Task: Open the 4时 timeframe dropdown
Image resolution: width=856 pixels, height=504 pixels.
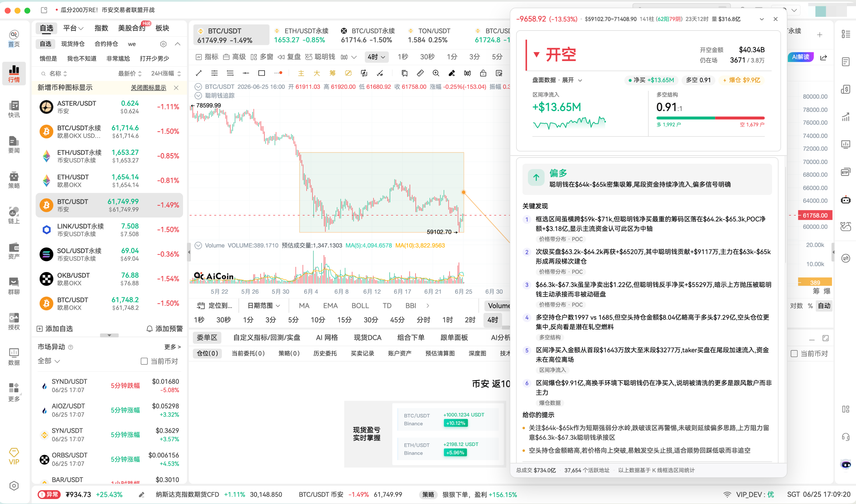Action: (x=376, y=57)
